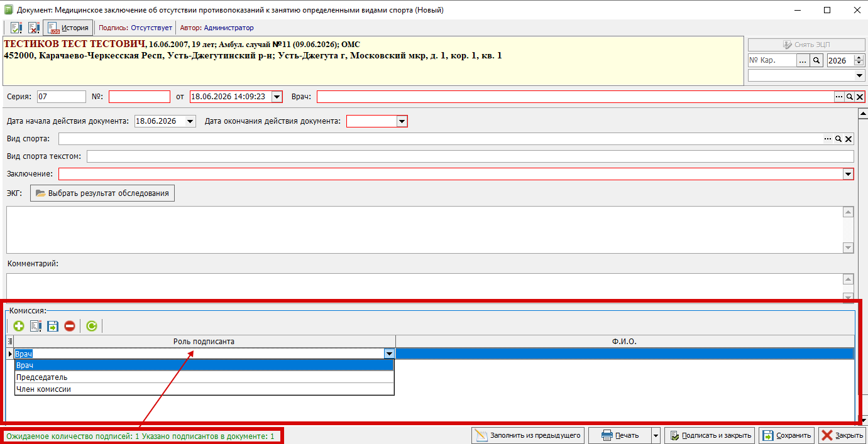Click the magnifier search icon in the Врач field
868x444 pixels.
pyautogui.click(x=849, y=97)
